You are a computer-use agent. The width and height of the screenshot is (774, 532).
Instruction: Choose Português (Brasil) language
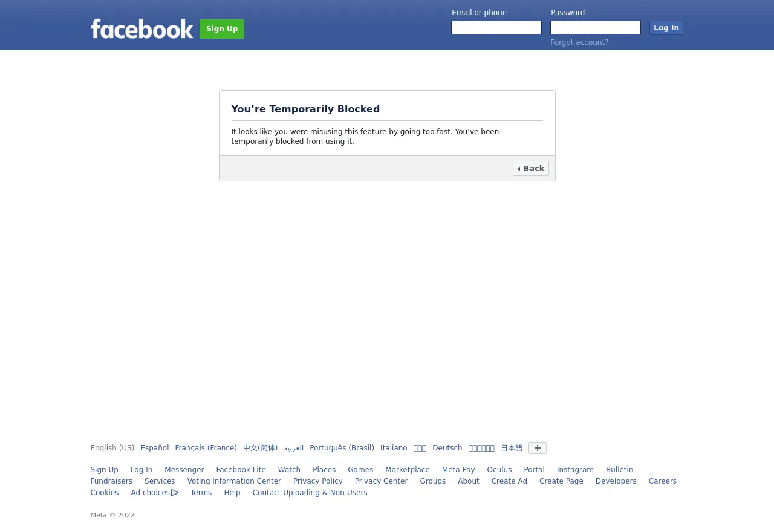pos(342,448)
